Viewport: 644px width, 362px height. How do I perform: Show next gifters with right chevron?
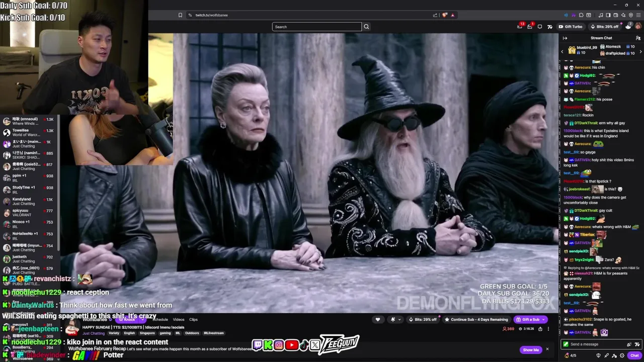(640, 52)
